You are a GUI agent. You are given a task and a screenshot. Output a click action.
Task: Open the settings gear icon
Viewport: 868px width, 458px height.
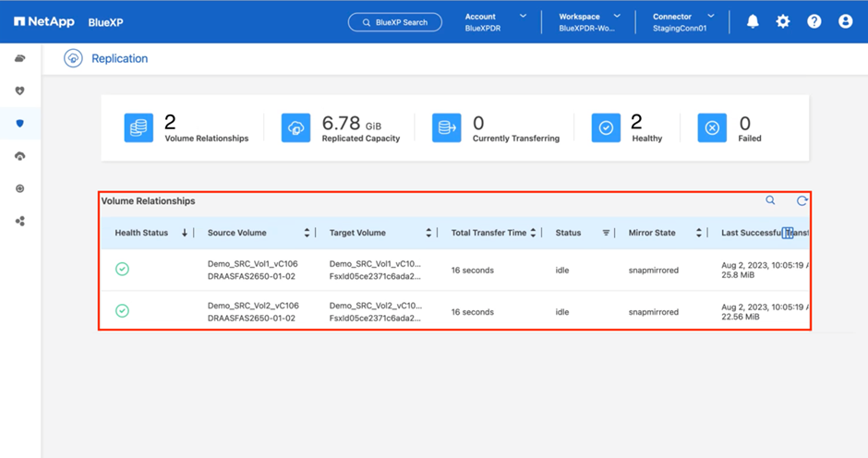pos(783,21)
